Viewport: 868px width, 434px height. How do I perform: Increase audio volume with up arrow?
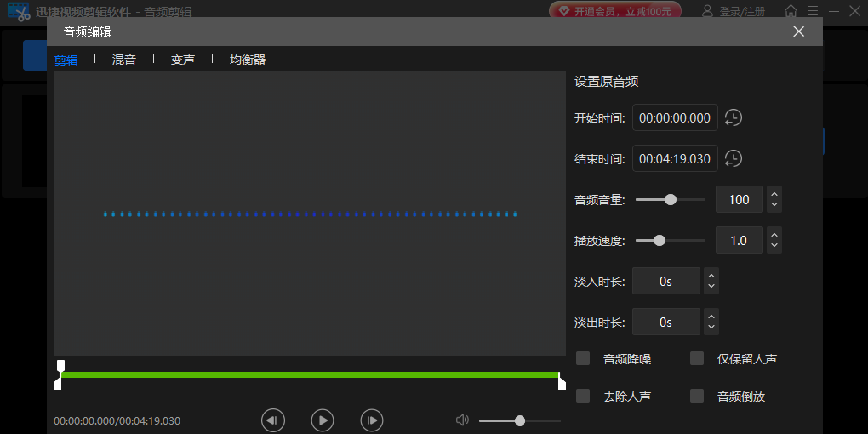[x=774, y=194]
